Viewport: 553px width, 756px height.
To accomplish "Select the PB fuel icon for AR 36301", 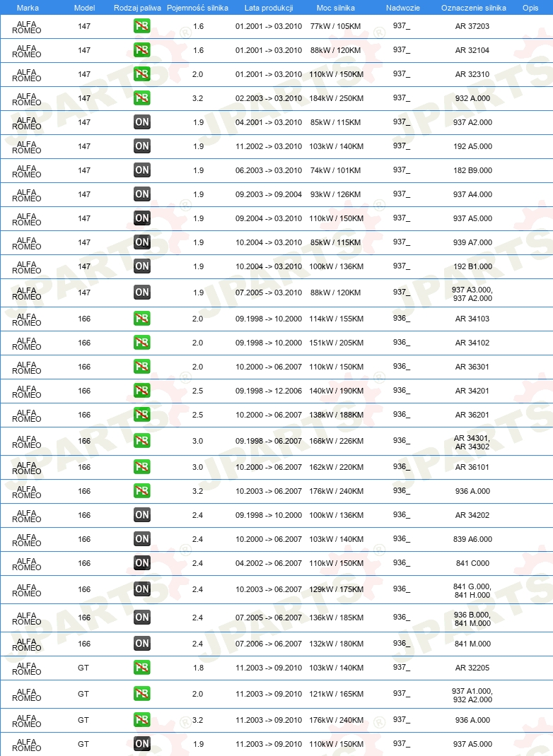I will point(142,367).
